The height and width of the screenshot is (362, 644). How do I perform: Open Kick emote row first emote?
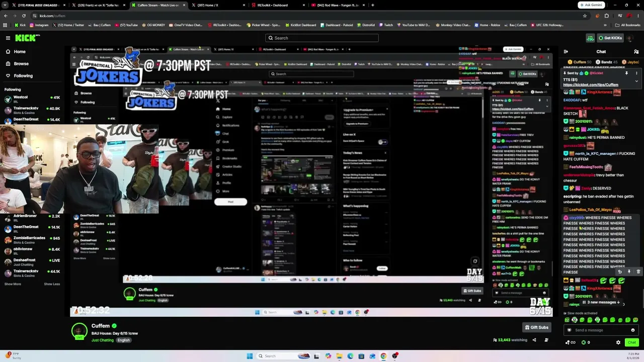567,320
